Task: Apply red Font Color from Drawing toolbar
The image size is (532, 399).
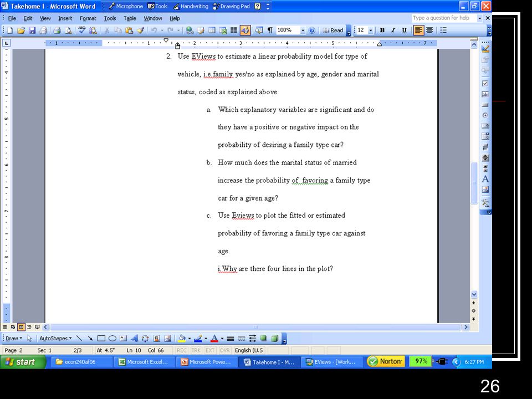Action: click(214, 338)
